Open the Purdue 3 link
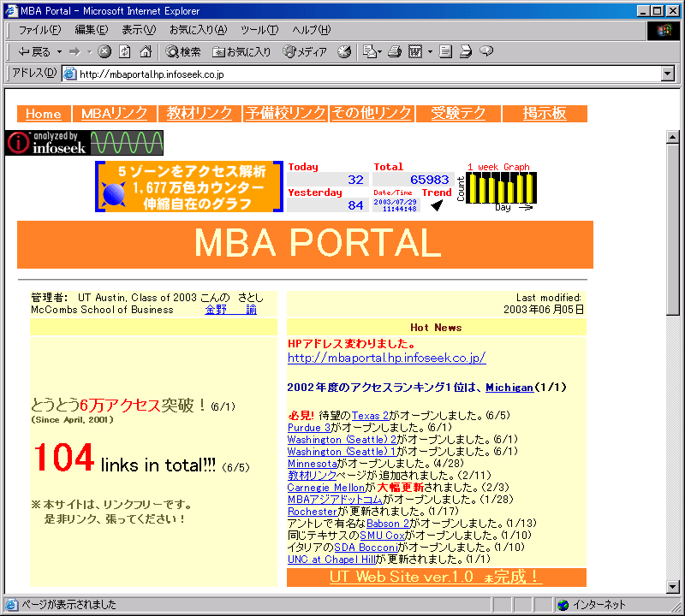The height and width of the screenshot is (616, 685). (309, 428)
